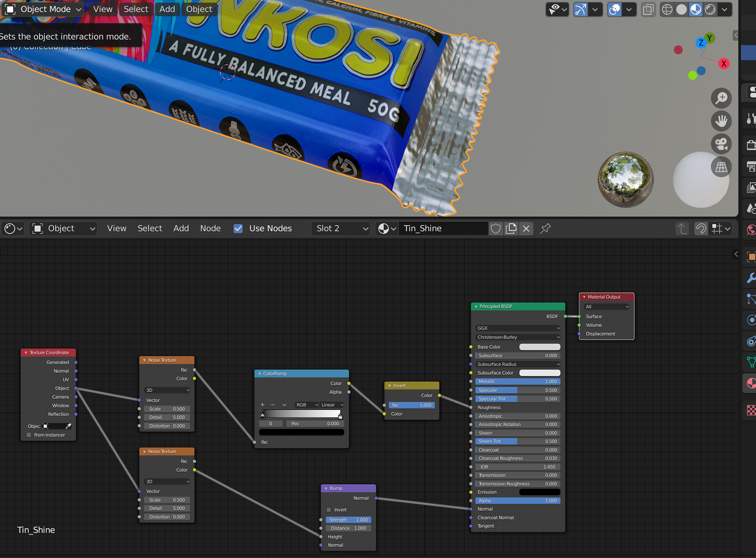756x558 pixels.
Task: Open GGX distribution dropdown
Action: (x=517, y=328)
